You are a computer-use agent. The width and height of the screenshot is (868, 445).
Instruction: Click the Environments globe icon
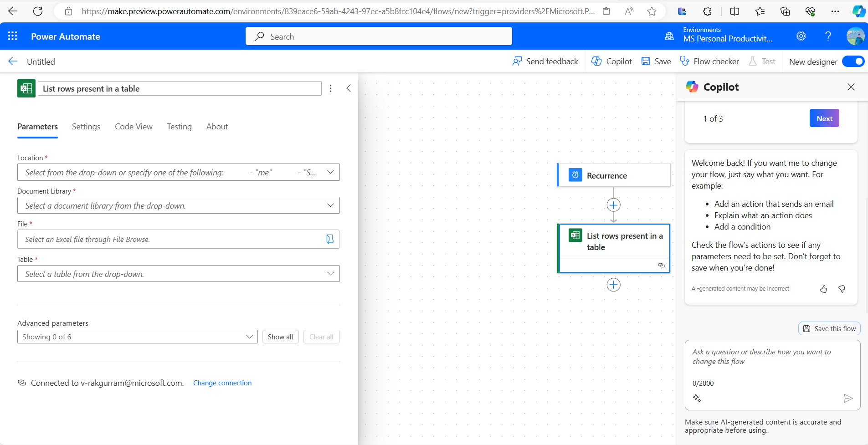tap(669, 36)
